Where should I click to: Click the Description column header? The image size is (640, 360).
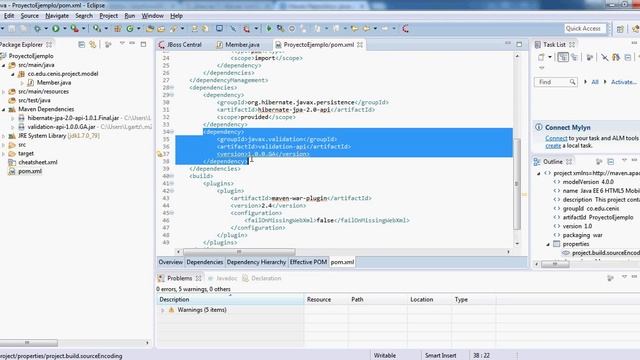(230, 300)
